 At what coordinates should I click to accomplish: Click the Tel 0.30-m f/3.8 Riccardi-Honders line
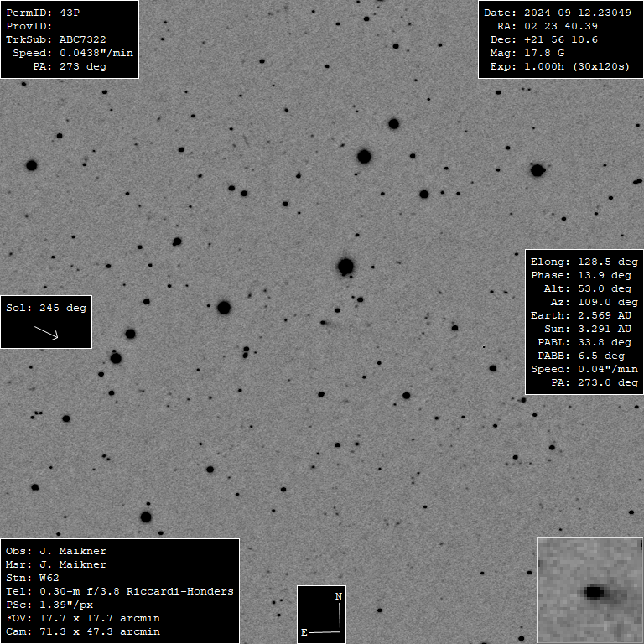click(120, 591)
